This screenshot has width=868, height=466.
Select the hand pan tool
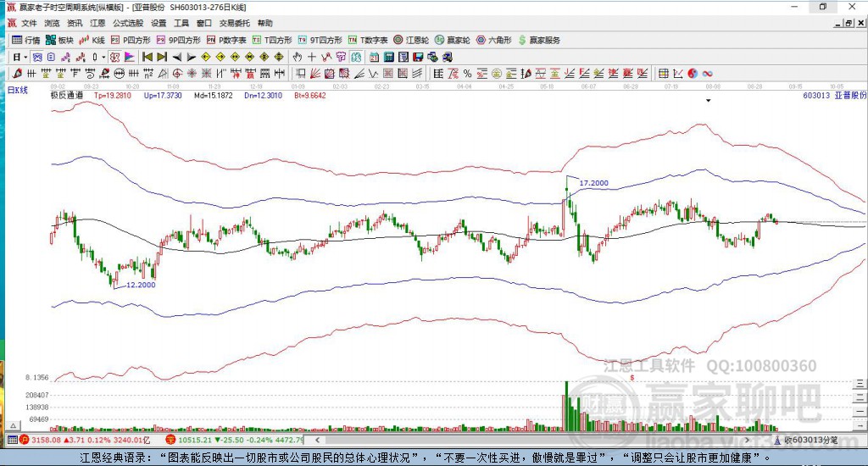click(298, 57)
